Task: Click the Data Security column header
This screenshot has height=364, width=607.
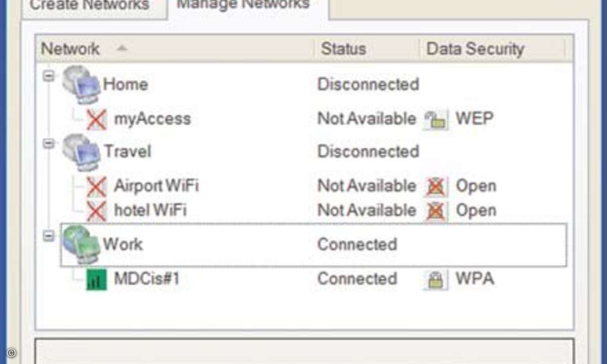Action: pyautogui.click(x=475, y=49)
